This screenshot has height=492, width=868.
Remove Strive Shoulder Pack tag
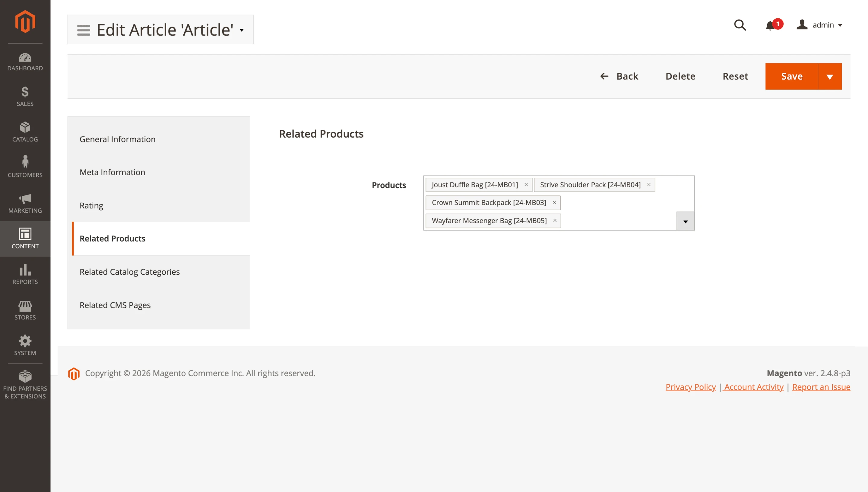648,185
